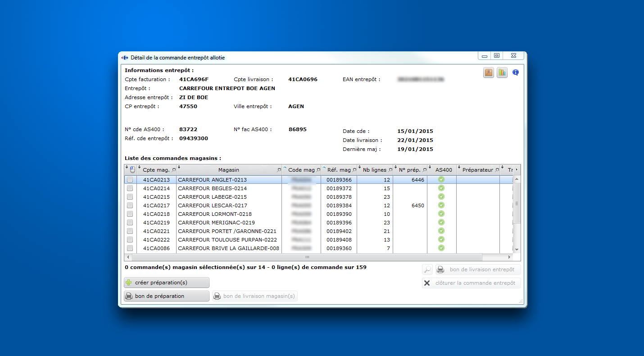Click the bon de livraison magasin(s) button
The image size is (644, 356).
tap(255, 296)
